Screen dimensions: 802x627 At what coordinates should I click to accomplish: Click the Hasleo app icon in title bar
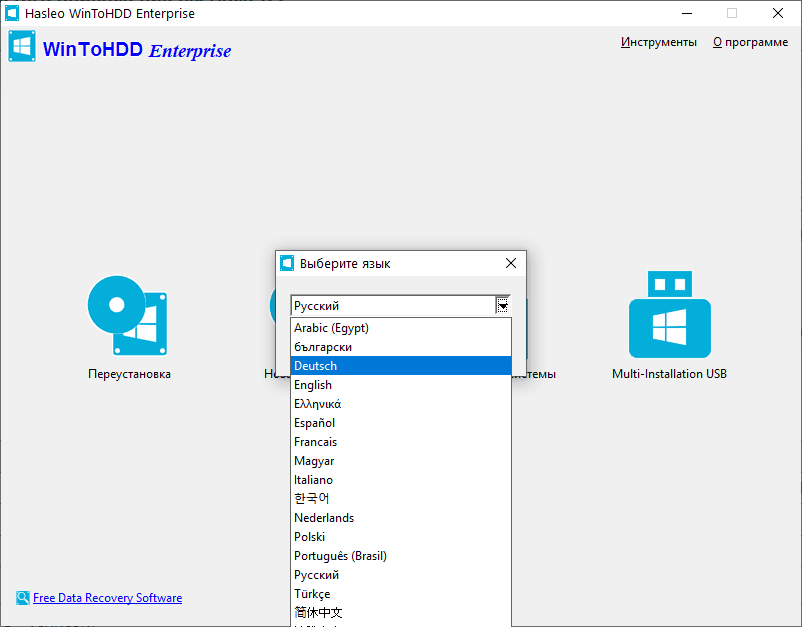click(12, 13)
